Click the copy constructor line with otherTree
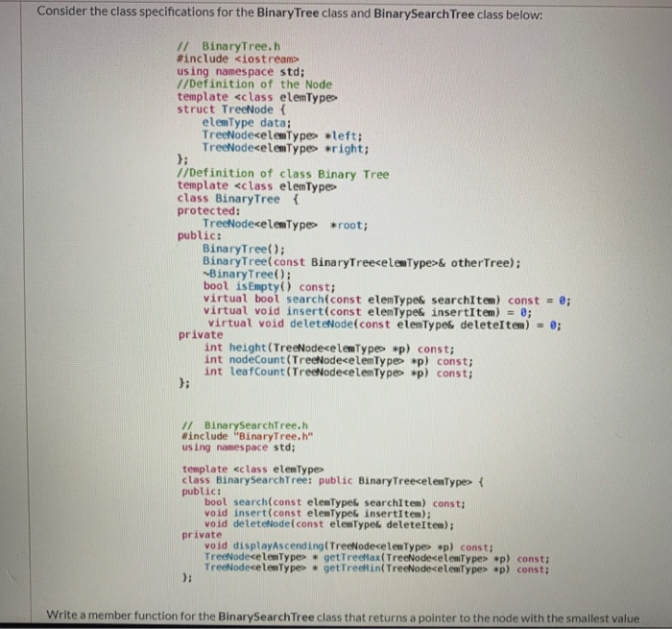The height and width of the screenshot is (629, 672). [362, 262]
